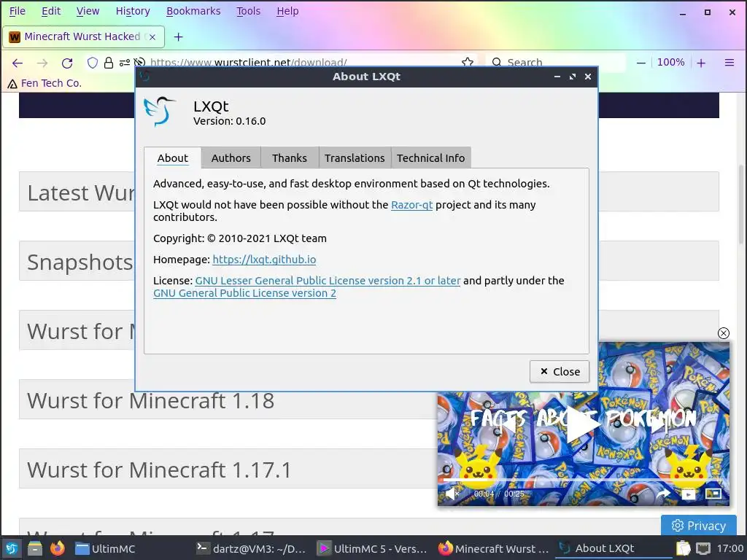747x560 pixels.
Task: Switch to the UltimMC taskbar window
Action: click(106, 548)
